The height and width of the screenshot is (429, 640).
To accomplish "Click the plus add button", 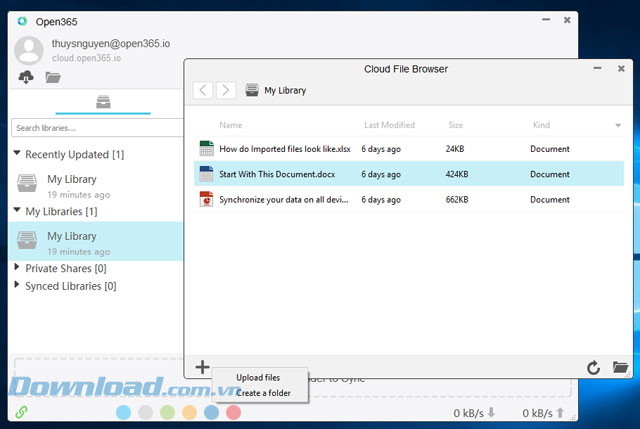I will (x=202, y=367).
